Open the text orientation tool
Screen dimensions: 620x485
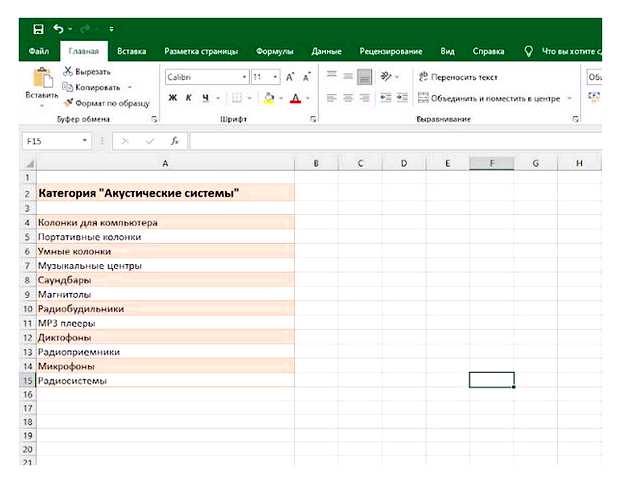point(386,76)
